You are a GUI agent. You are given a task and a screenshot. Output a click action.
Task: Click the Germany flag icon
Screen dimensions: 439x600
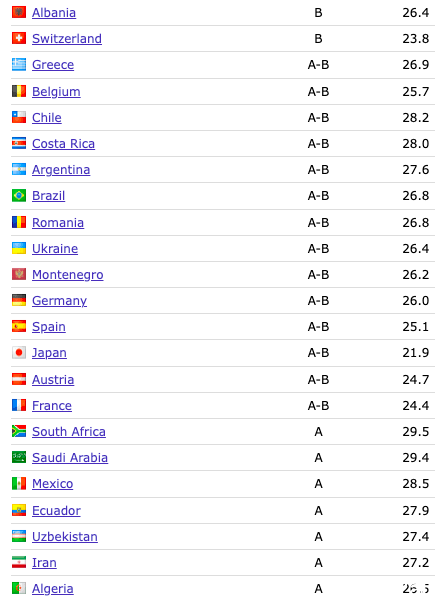point(19,300)
